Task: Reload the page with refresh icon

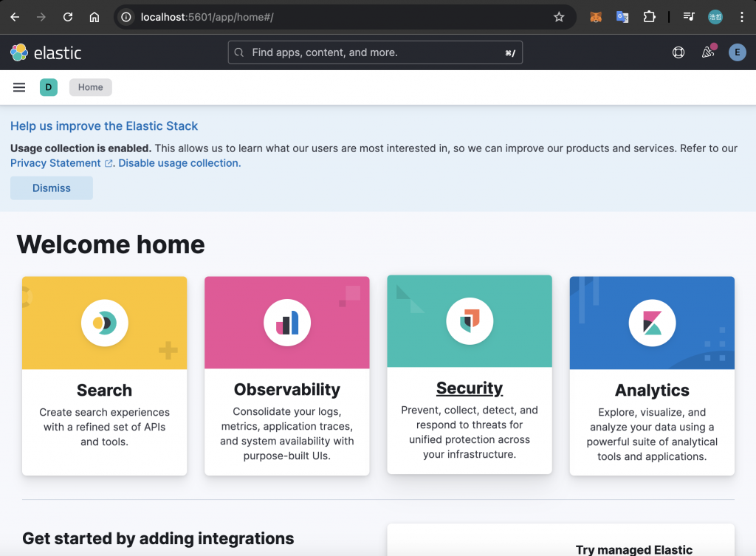Action: (x=68, y=18)
